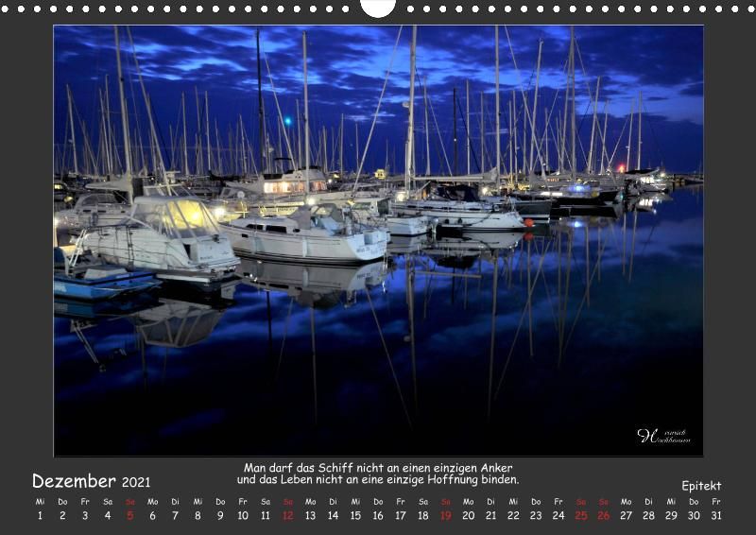Click quote line 'und das Leben nicht an eine einzige Hoffnung binden.'

[378, 479]
